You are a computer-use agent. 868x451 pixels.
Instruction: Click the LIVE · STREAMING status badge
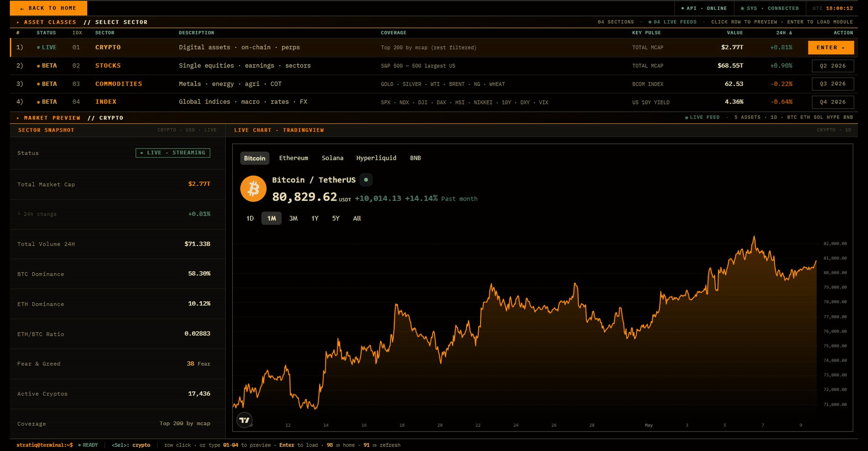172,153
